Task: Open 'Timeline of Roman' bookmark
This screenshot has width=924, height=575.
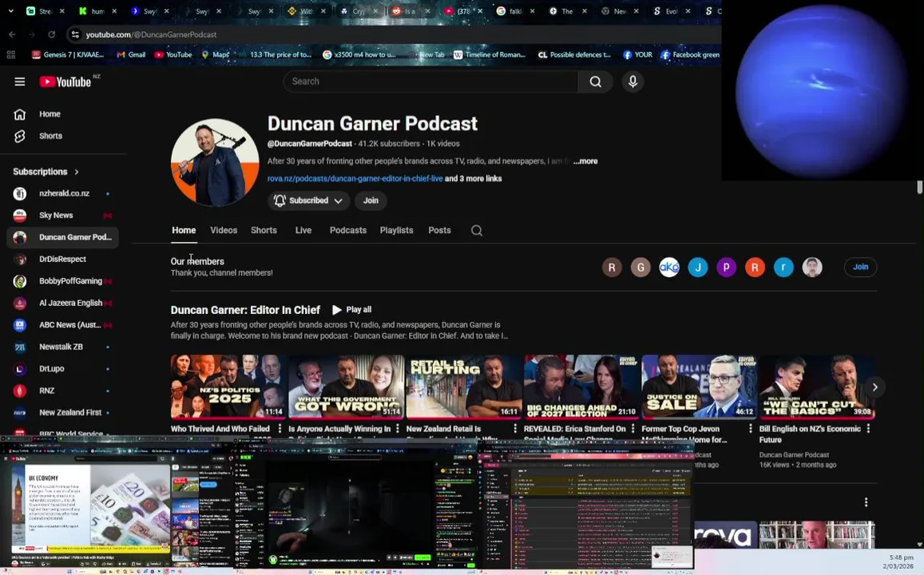Action: pyautogui.click(x=490, y=55)
